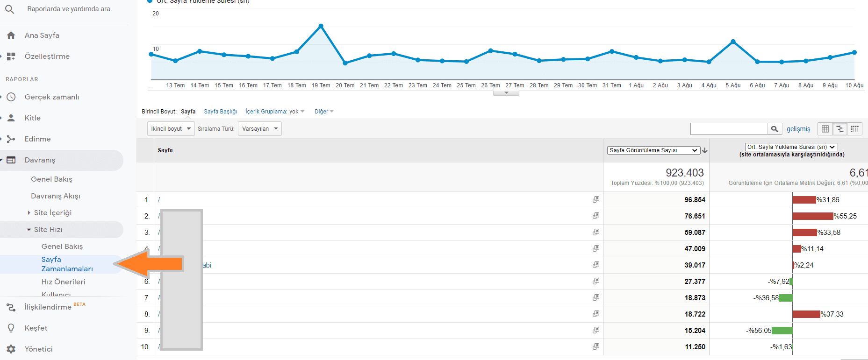Image resolution: width=868 pixels, height=360 pixels.
Task: Open the Yönetici gear icon
Action: point(11,349)
